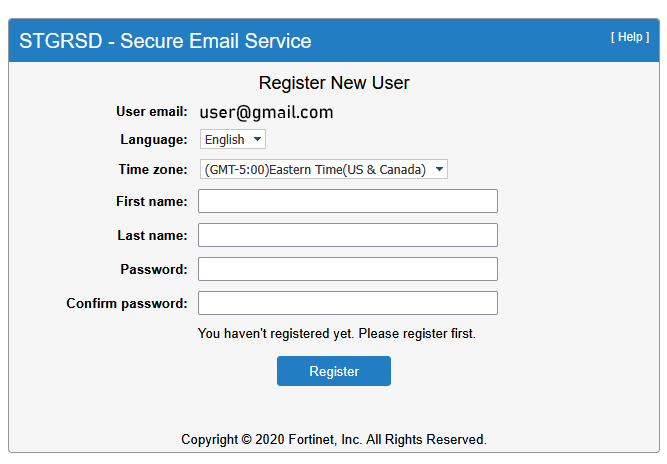Focus the First name input field

[x=347, y=201]
